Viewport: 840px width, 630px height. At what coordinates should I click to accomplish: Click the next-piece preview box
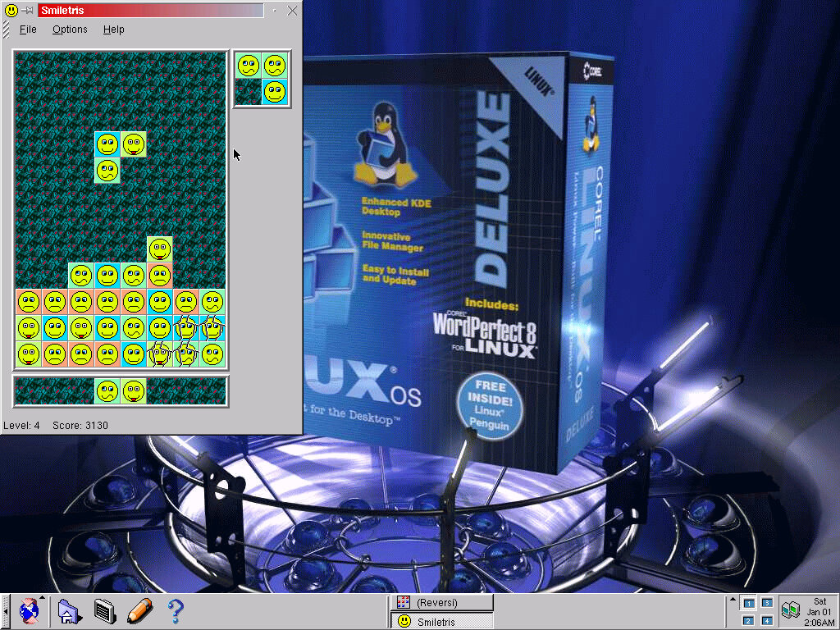(262, 79)
